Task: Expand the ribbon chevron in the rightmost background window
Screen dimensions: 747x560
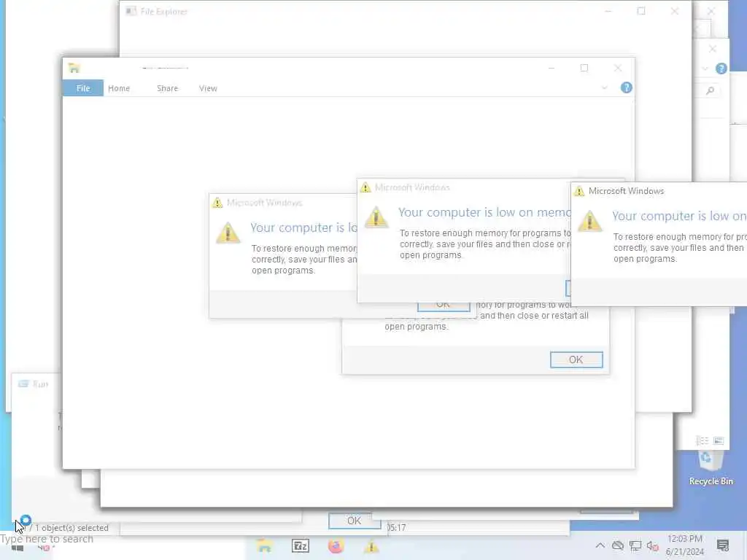Action: coord(705,69)
